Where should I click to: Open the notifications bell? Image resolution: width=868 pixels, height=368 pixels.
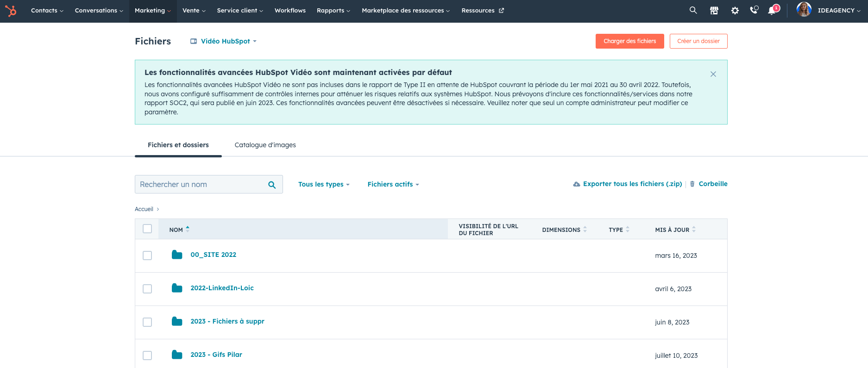(772, 11)
